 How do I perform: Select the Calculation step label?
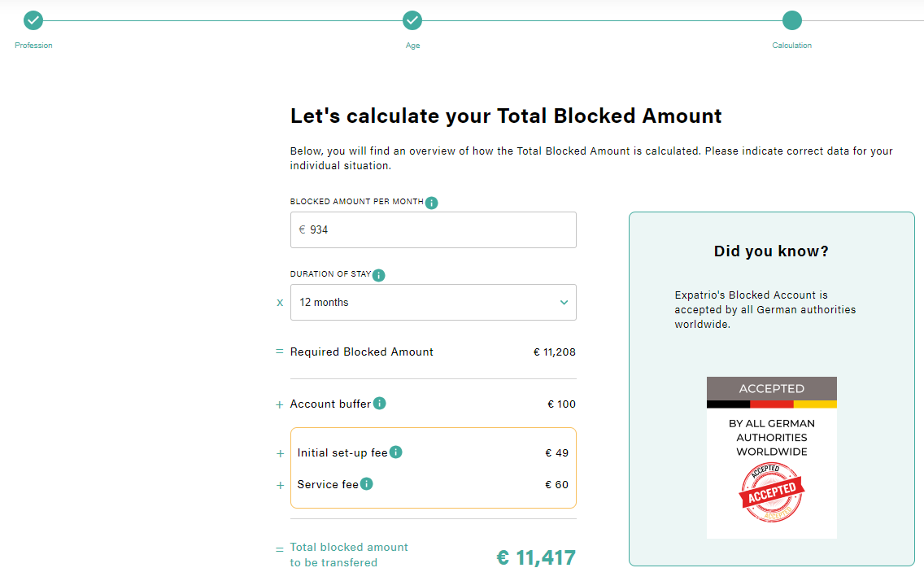(792, 46)
